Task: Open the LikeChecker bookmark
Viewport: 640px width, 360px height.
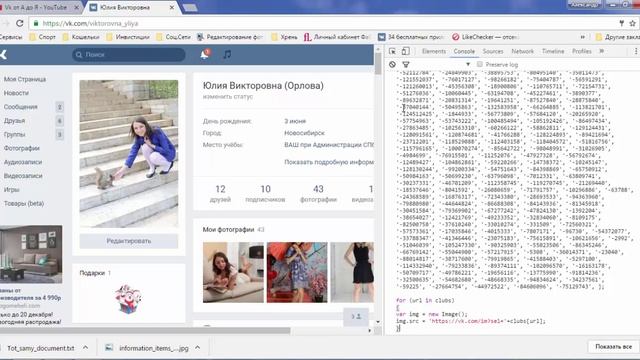Action: (485, 37)
